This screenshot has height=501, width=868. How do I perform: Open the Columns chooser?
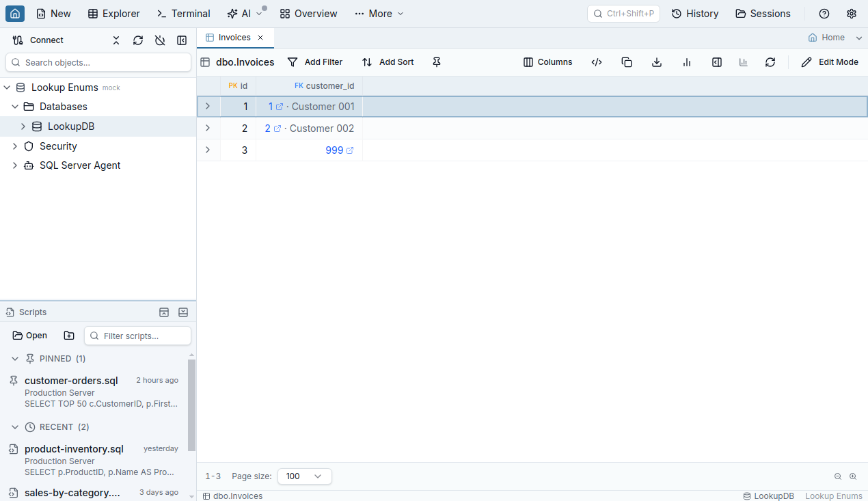point(547,62)
